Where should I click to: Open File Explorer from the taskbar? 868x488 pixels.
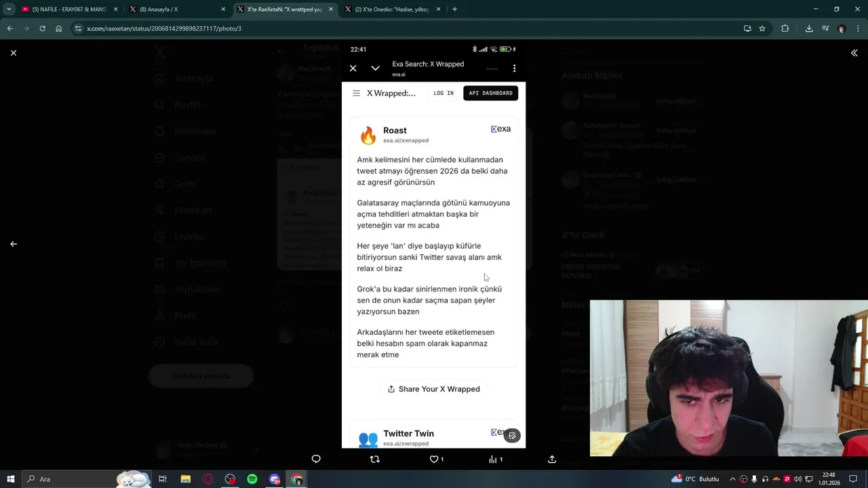point(185,479)
